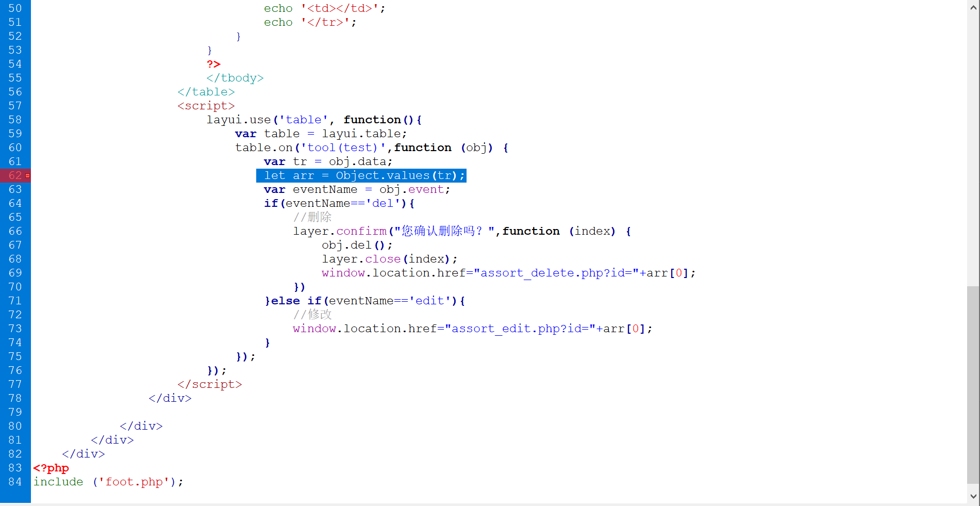
Task: Click line number 84 in gutter
Action: 15,482
